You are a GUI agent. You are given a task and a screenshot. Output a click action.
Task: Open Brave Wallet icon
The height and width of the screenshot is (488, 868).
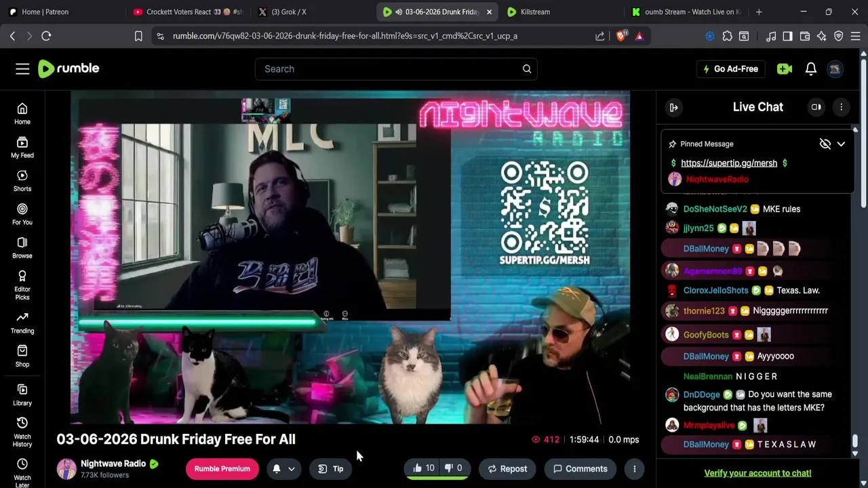tap(805, 36)
